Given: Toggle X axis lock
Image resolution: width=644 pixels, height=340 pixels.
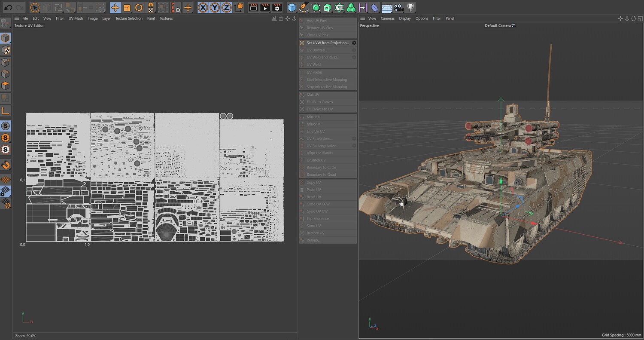Looking at the screenshot, I should tap(203, 7).
